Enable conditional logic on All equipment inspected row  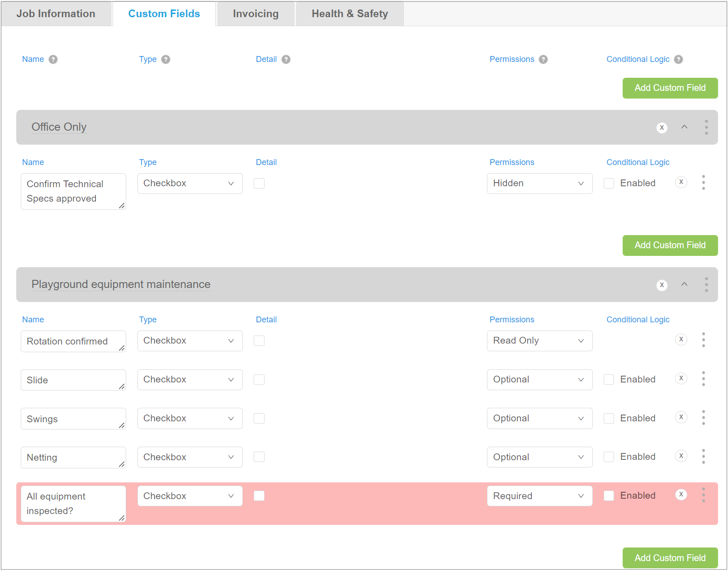pyautogui.click(x=609, y=495)
